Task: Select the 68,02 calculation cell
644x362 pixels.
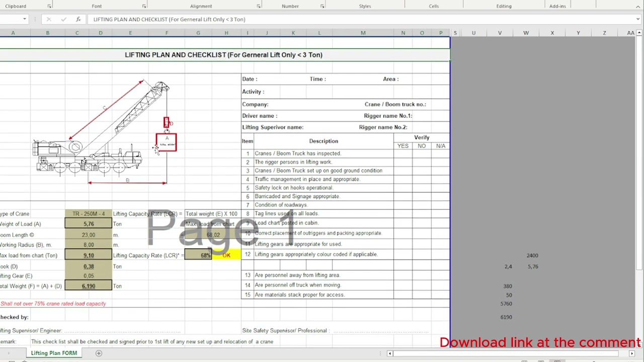Action: pos(213,235)
